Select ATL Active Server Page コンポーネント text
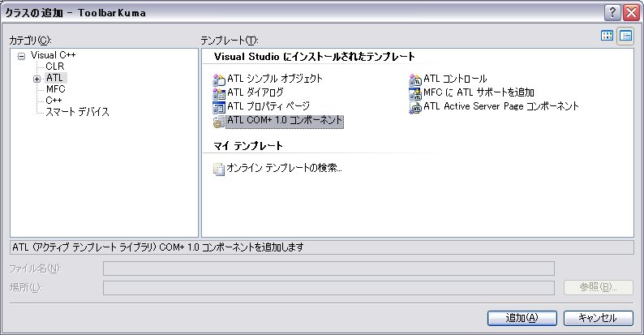644x335 pixels. tap(501, 106)
